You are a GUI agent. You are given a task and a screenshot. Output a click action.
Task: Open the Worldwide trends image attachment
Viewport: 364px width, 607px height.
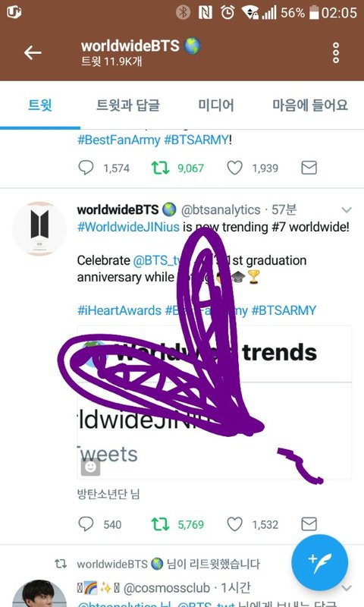[x=215, y=403]
